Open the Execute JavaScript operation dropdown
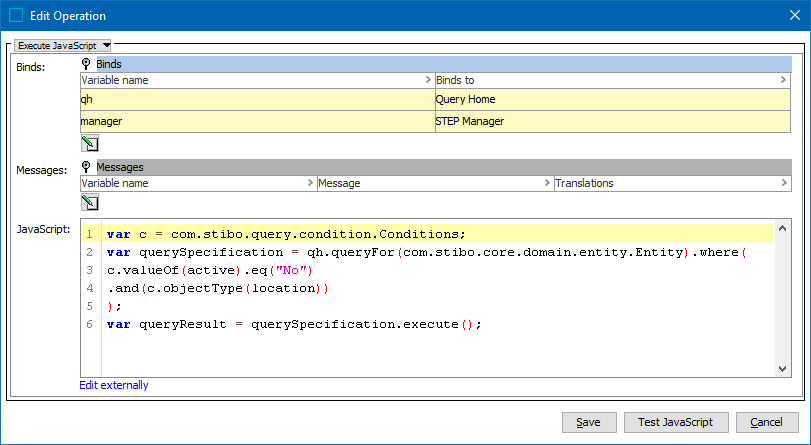811x445 pixels. (x=64, y=45)
